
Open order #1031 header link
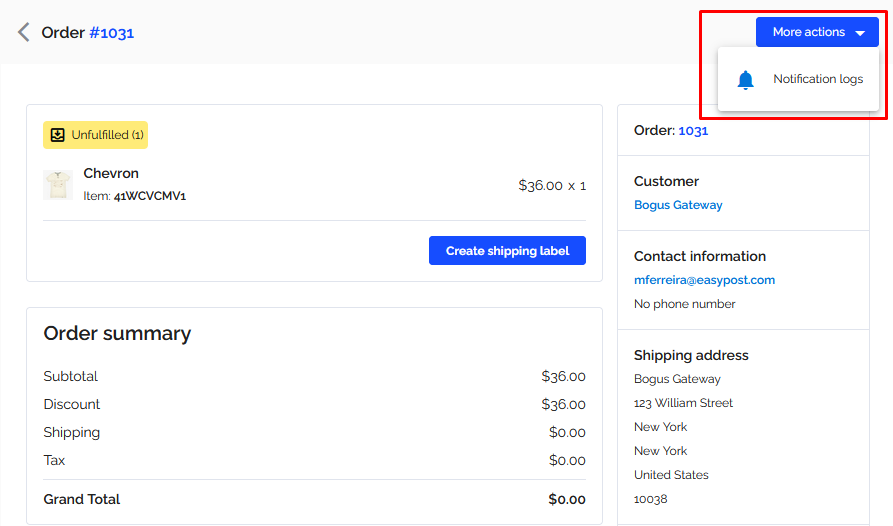(x=112, y=33)
